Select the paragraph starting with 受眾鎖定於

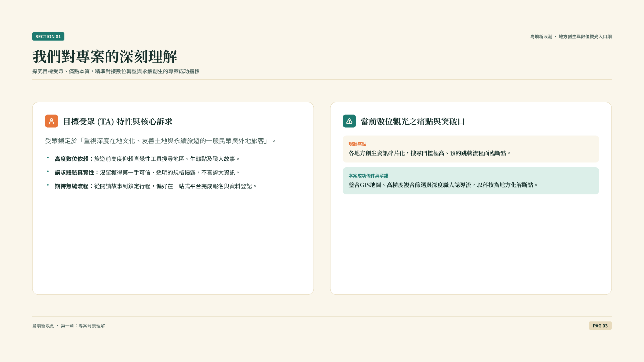(x=160, y=141)
